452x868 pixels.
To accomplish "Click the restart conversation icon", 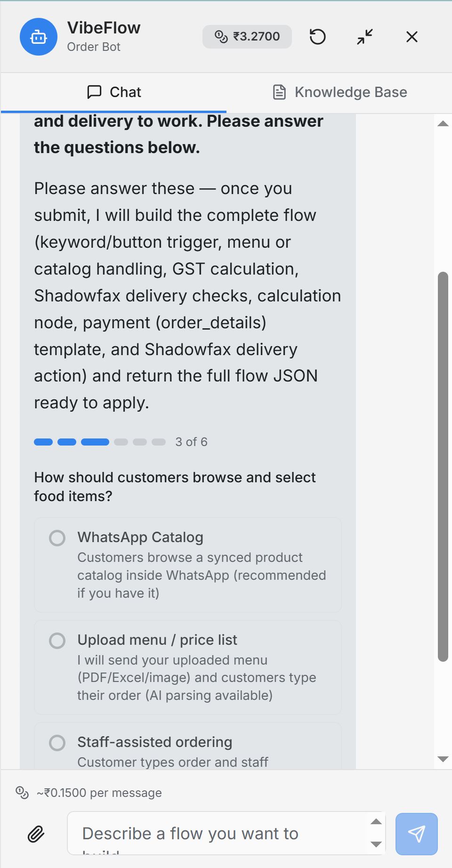I will [317, 37].
